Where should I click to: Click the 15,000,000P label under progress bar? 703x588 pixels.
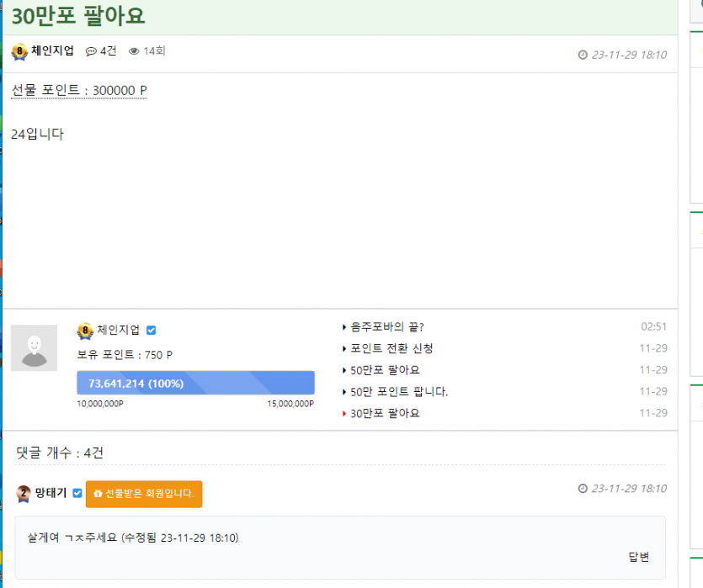click(290, 404)
